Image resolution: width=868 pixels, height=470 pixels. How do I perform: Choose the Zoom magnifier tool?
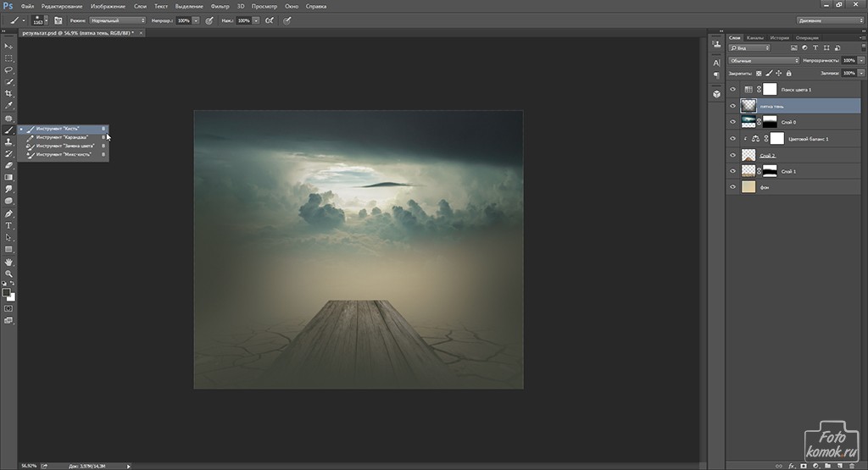pyautogui.click(x=9, y=274)
